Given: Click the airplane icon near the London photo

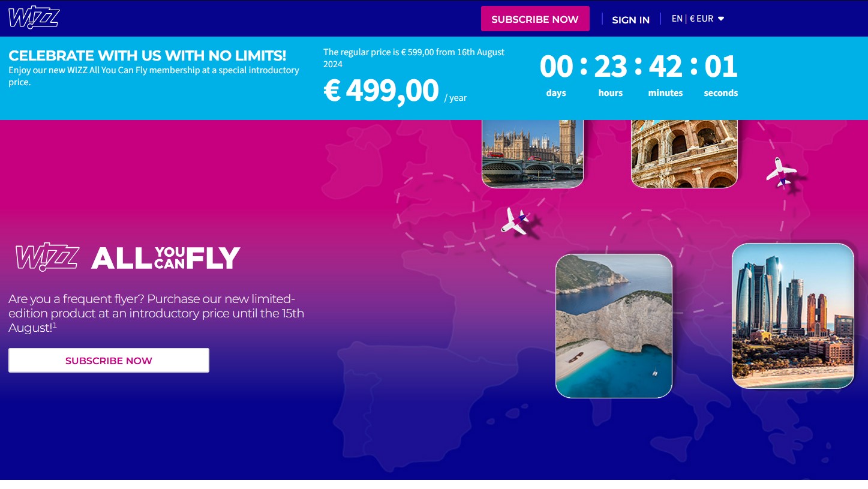Looking at the screenshot, I should [x=515, y=220].
